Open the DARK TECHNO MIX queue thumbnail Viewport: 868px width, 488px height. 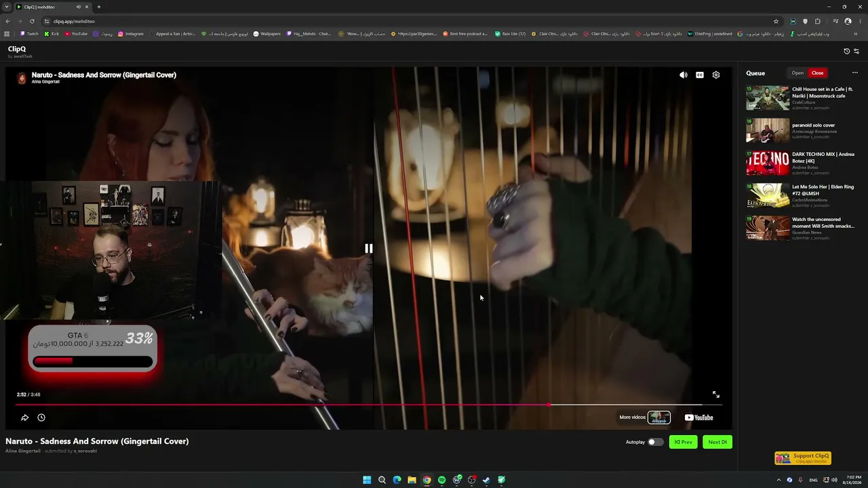point(768,163)
